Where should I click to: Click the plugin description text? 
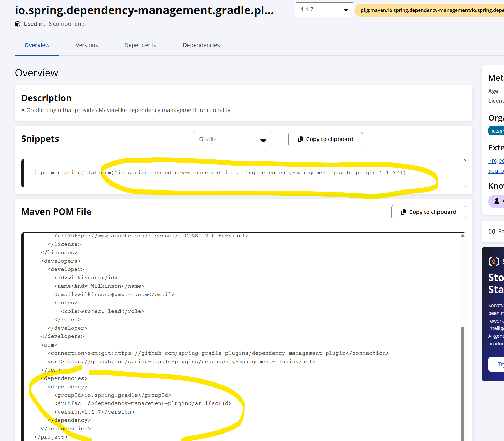pos(126,110)
